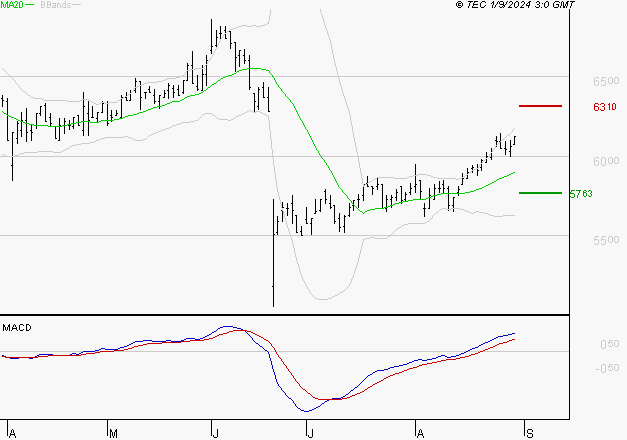Click the MACD panel title
The width and height of the screenshot is (627, 440).
point(17,328)
